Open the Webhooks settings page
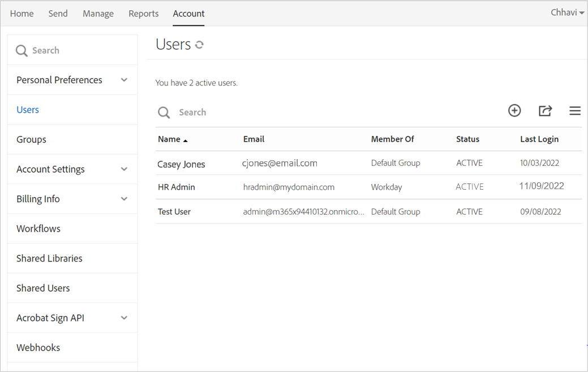The width and height of the screenshot is (588, 372). 38,347
